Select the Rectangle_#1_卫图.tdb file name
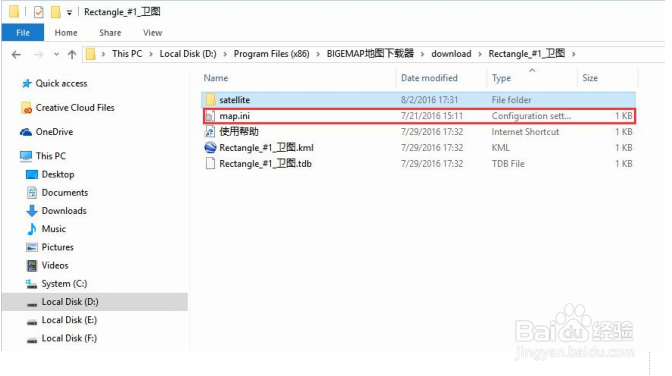 click(265, 163)
